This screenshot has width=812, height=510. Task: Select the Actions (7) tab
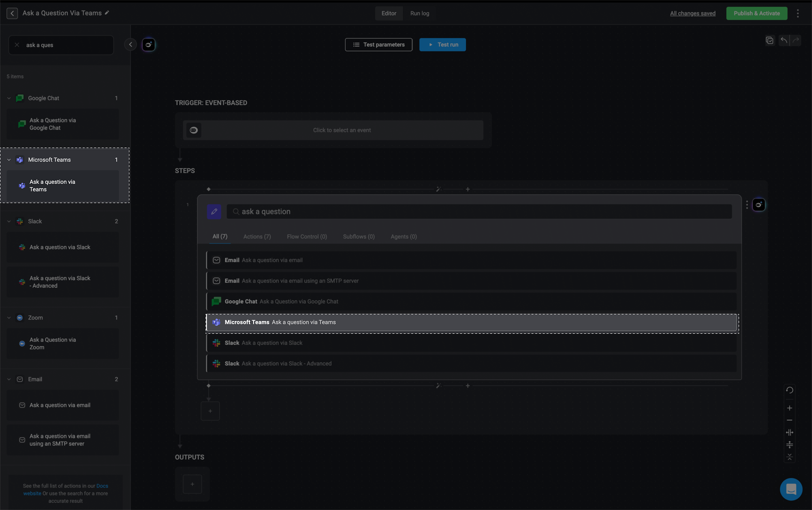(257, 236)
